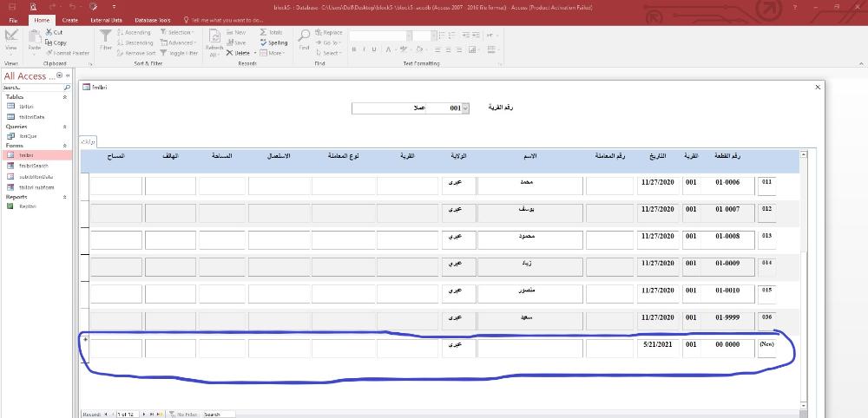
Task: Collapse the Tables group
Action: [x=64, y=97]
